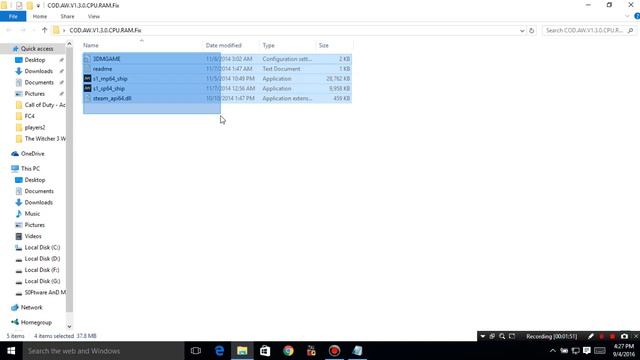This screenshot has height=360, width=640.
Task: Open the View ribbon tab
Action: click(x=93, y=16)
